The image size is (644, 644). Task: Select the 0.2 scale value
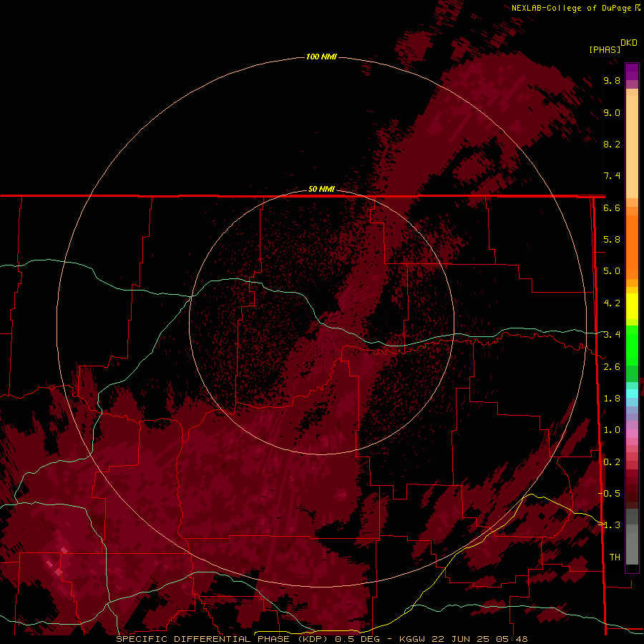612,462
